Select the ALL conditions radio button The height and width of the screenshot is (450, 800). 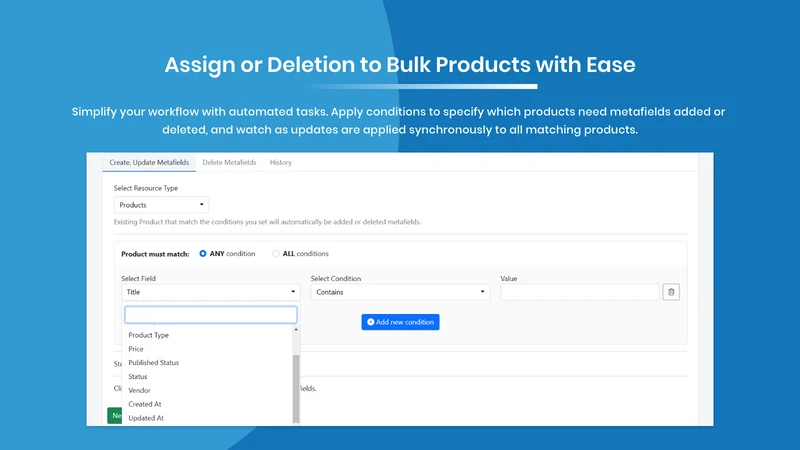tap(276, 254)
